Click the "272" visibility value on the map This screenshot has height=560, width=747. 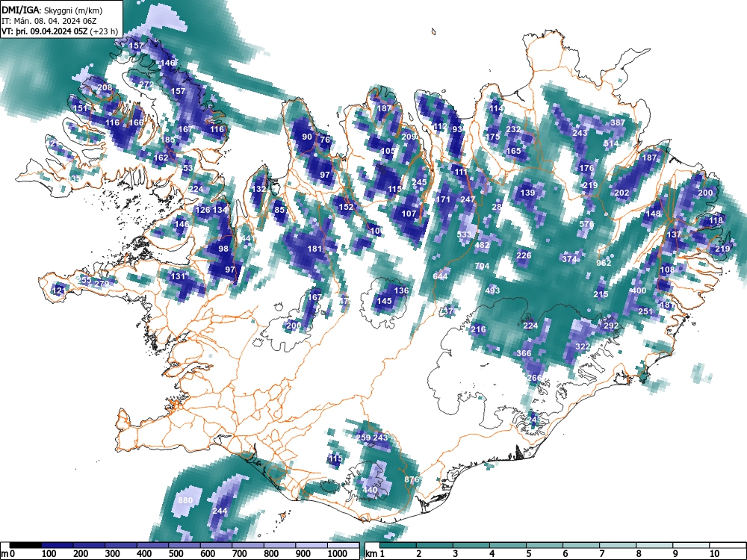[x=146, y=85]
